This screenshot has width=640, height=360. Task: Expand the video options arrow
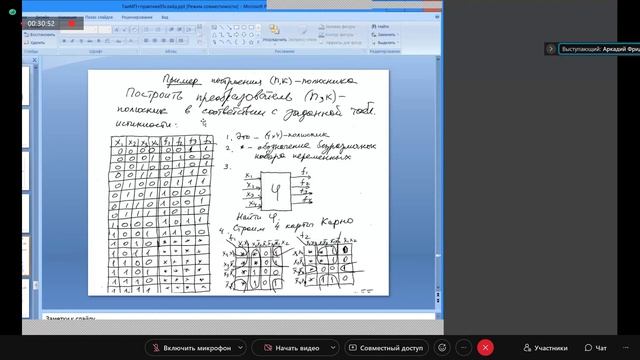pos(333,348)
